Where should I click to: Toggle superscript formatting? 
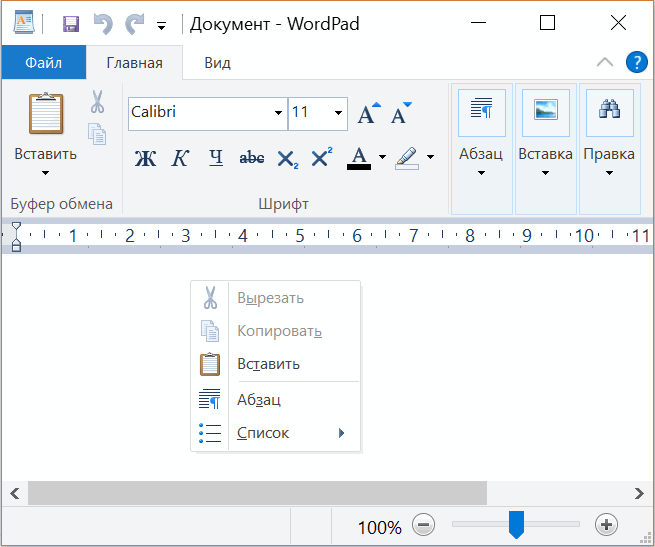pos(322,157)
